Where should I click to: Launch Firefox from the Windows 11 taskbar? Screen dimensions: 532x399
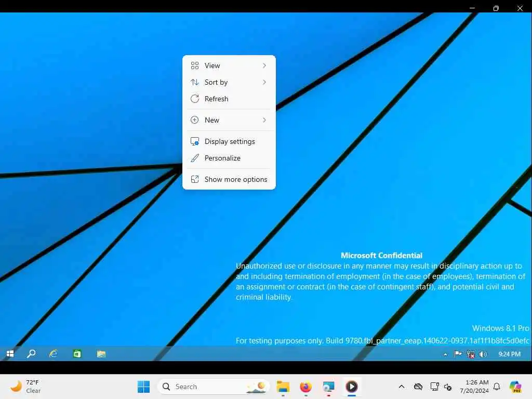click(x=305, y=387)
